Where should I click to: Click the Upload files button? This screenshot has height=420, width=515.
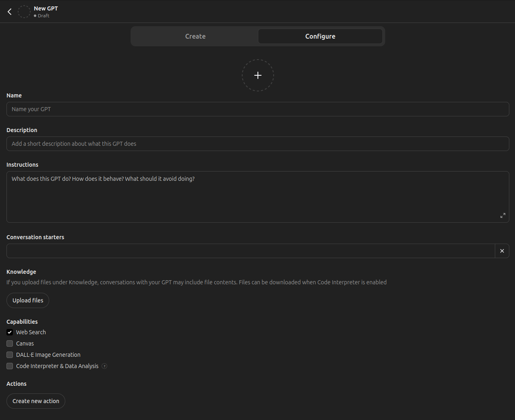28,300
